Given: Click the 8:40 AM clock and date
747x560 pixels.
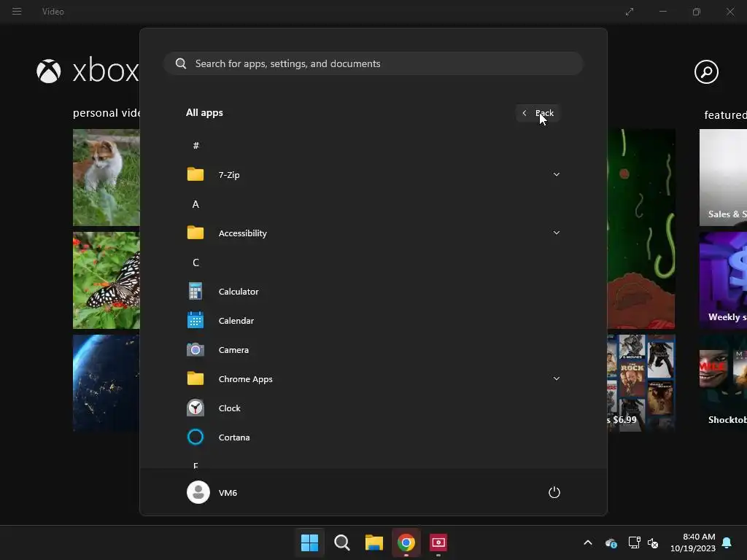Looking at the screenshot, I should pyautogui.click(x=692, y=542).
